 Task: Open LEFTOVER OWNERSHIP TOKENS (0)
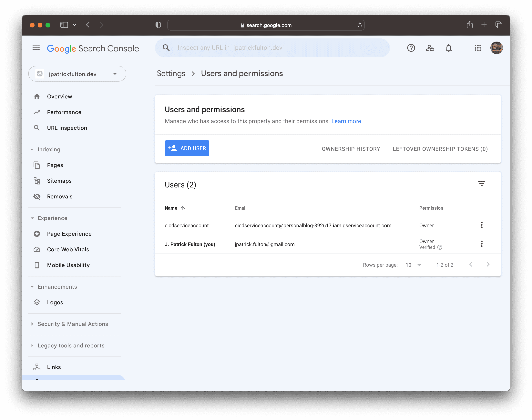point(440,149)
